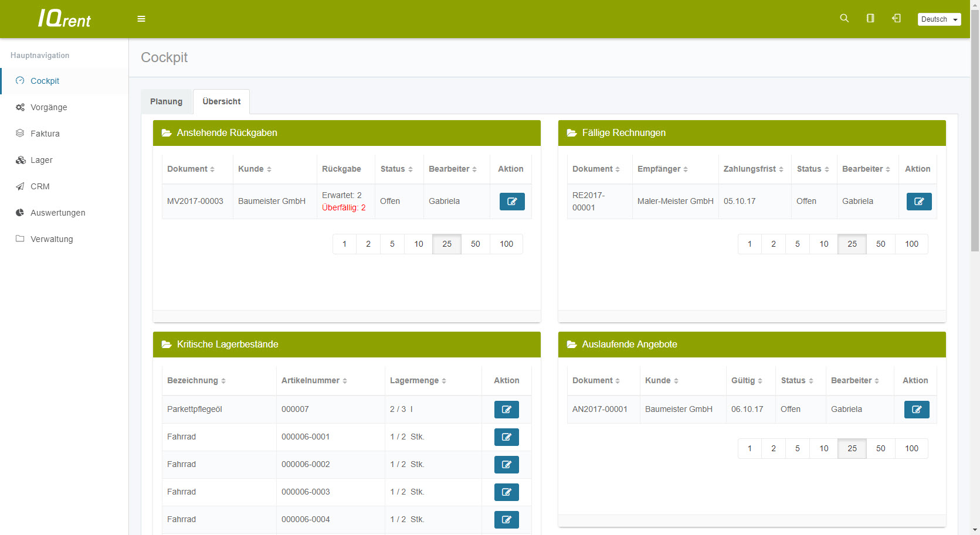The image size is (980, 535).
Task: Open the search magnifier icon
Action: tap(844, 18)
